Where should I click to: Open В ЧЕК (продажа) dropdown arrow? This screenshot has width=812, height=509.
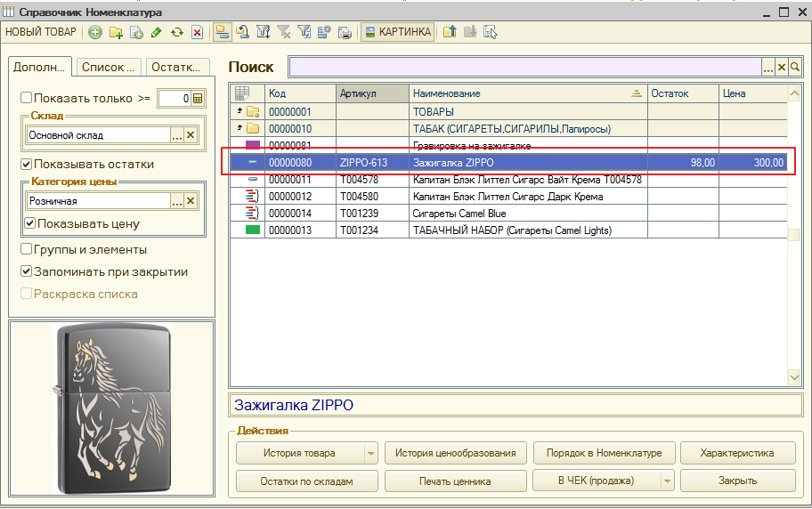(668, 481)
